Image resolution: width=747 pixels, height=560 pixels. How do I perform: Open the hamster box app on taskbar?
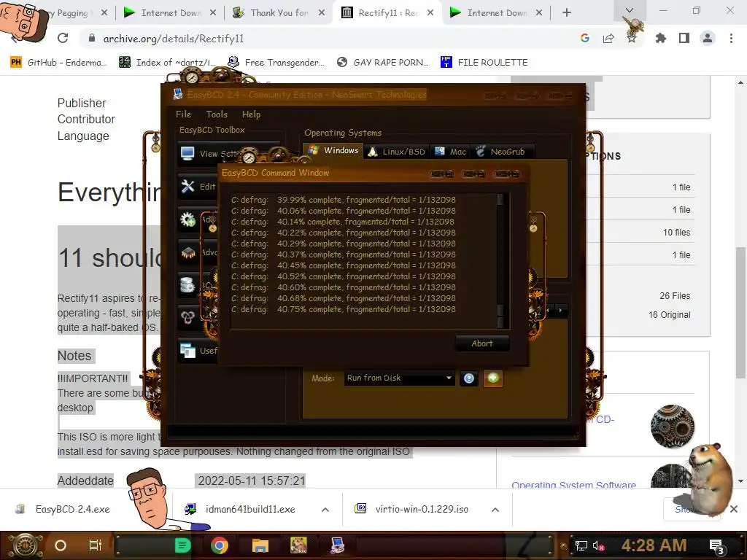[x=298, y=545]
